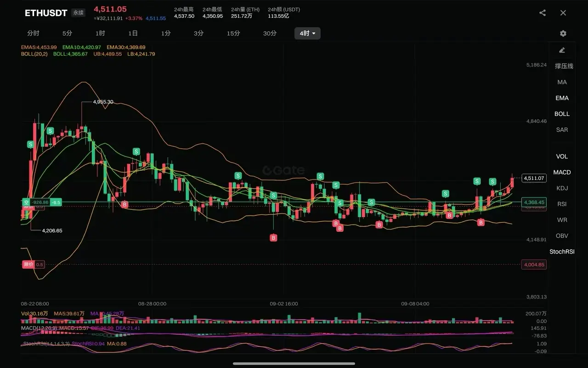Viewport: 588px width, 368px height.
Task: Enable the WR indicator
Action: point(562,220)
